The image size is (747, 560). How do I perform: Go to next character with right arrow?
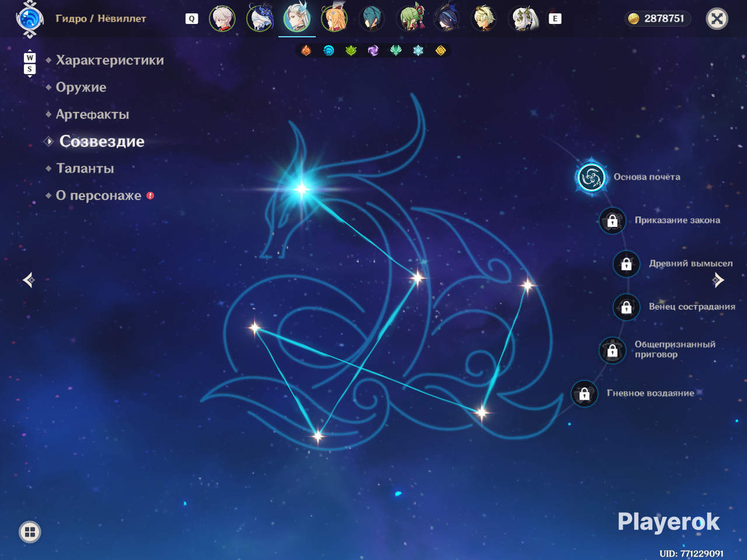coord(718,280)
